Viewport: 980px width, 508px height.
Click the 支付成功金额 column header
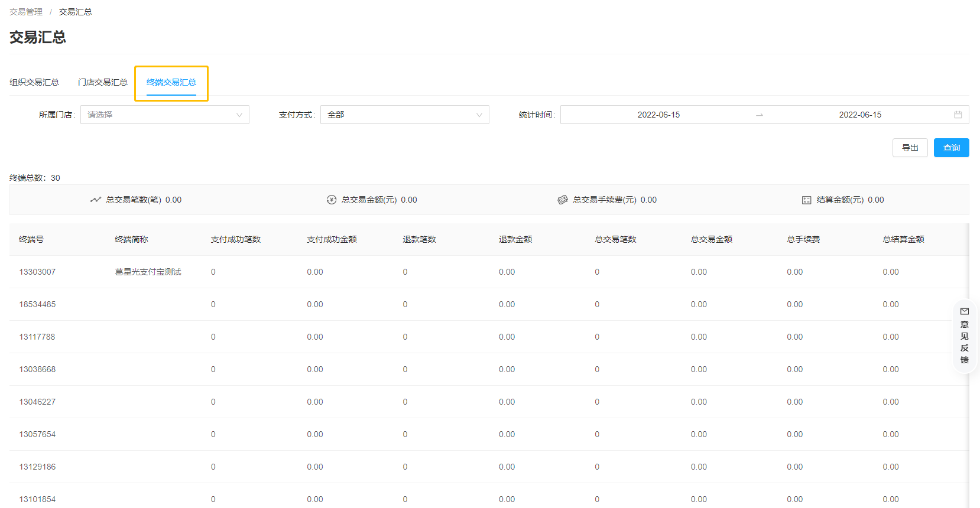pyautogui.click(x=332, y=239)
